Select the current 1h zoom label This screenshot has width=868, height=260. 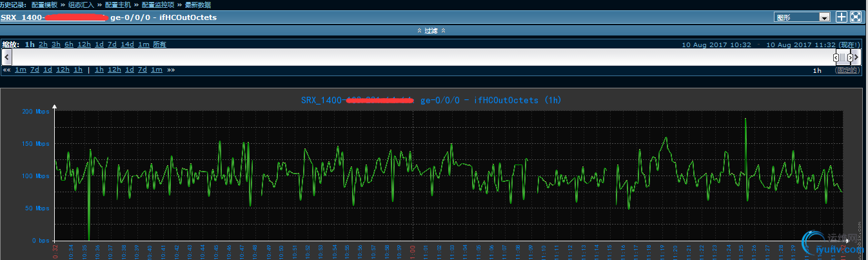(x=30, y=45)
